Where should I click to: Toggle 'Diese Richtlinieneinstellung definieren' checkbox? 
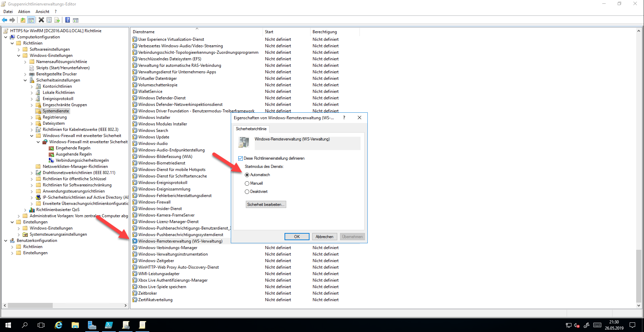pyautogui.click(x=240, y=158)
